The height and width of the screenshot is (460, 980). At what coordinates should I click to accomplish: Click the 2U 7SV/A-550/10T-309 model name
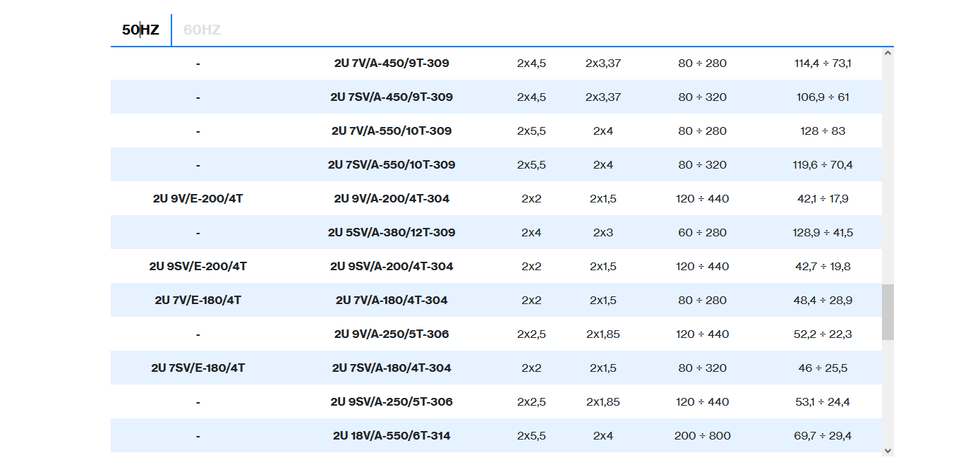392,164
